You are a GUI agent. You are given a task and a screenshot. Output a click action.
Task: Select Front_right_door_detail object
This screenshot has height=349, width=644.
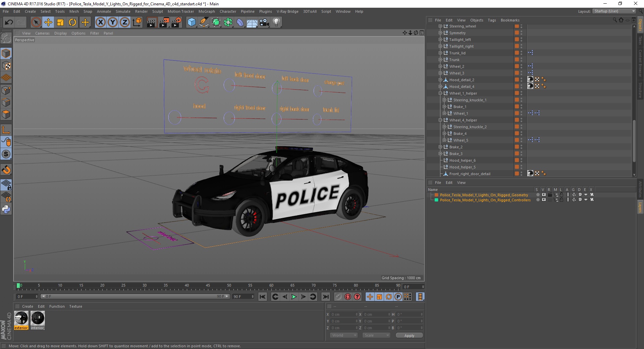[470, 174]
